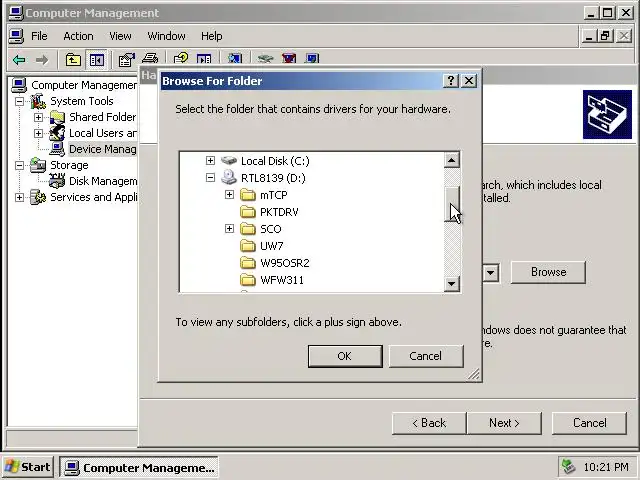The width and height of the screenshot is (640, 480).
Task: Collapse the System Tools node
Action: pos(19,101)
